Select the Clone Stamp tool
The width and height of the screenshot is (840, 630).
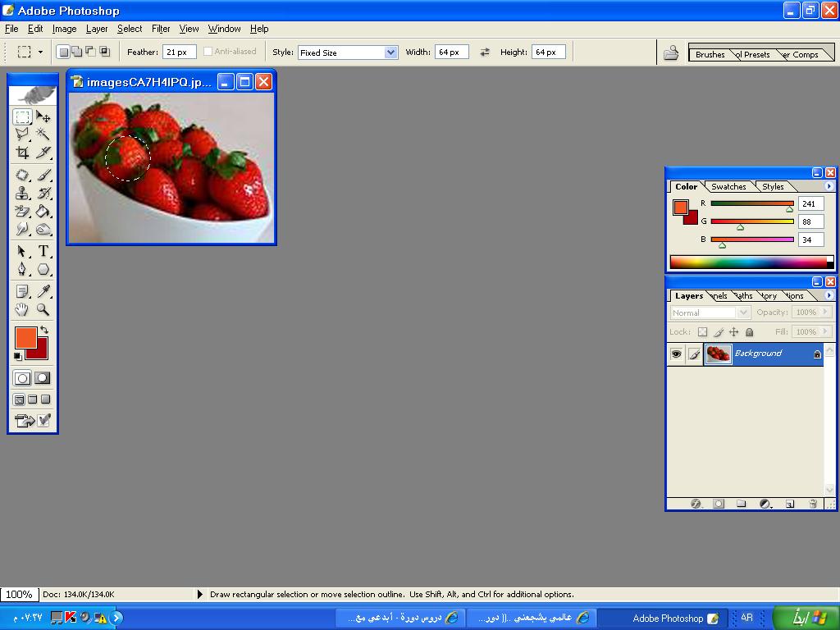[x=22, y=194]
